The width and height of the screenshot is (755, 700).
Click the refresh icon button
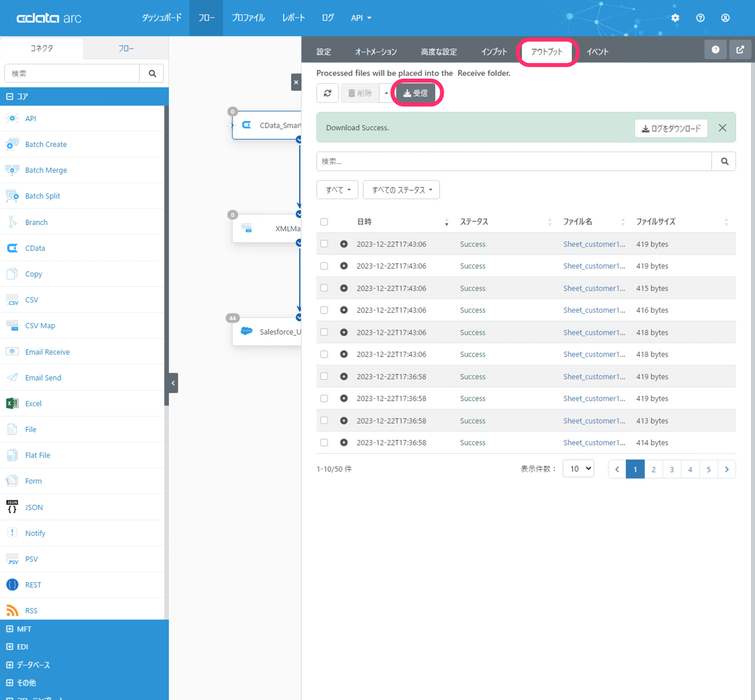click(x=327, y=93)
